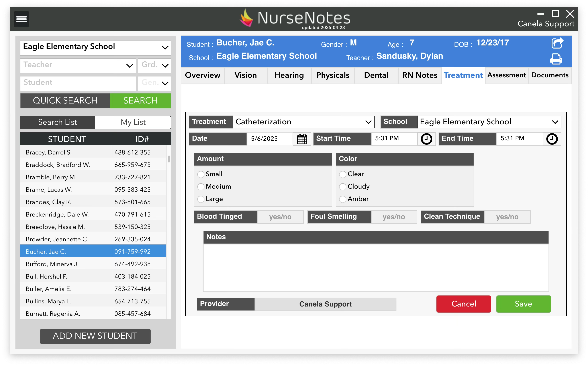Open the My List tab
This screenshot has width=588, height=365.
(133, 122)
